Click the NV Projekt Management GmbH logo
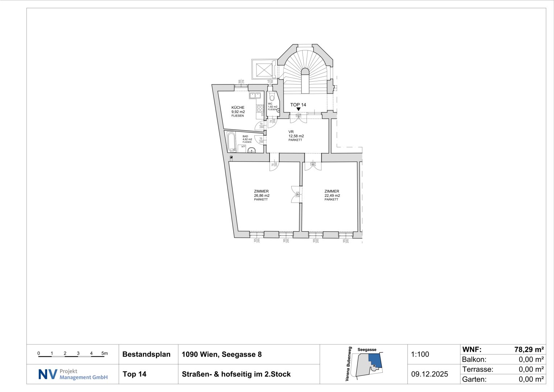554x392 pixels. [x=73, y=374]
